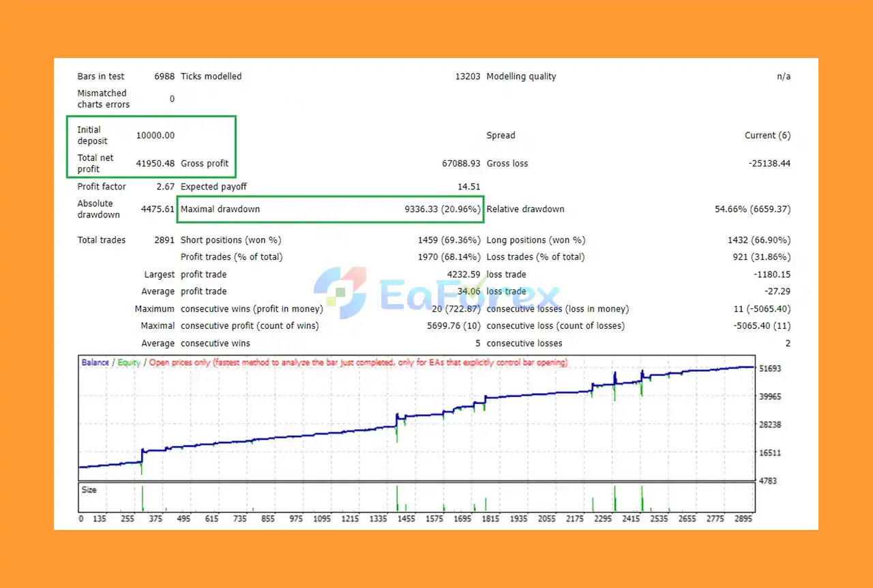Select the Initial deposit value 10000.00
Viewport: 873px width, 588px height.
156,135
